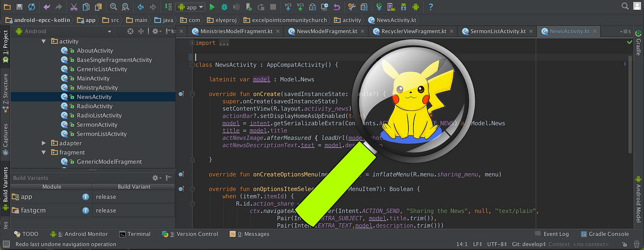Open the hidden tabs list dropdown
644x250 pixels.
(x=626, y=31)
